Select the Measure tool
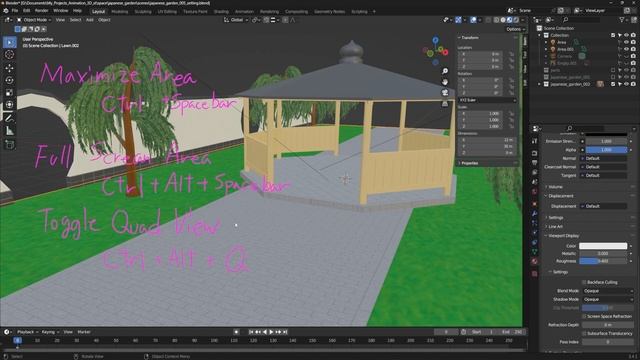 10,131
